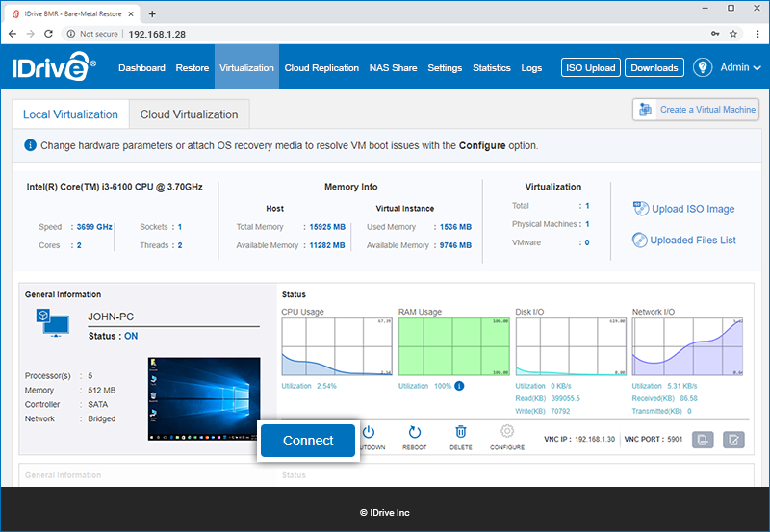770x532 pixels.
Task: Click the Used Memory 1536 MB value
Action: tap(455, 227)
